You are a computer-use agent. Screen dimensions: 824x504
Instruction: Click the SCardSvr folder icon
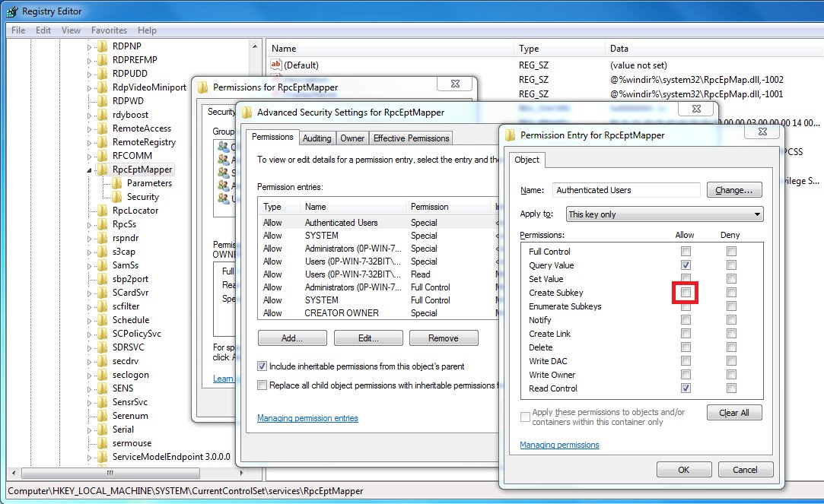coord(103,293)
